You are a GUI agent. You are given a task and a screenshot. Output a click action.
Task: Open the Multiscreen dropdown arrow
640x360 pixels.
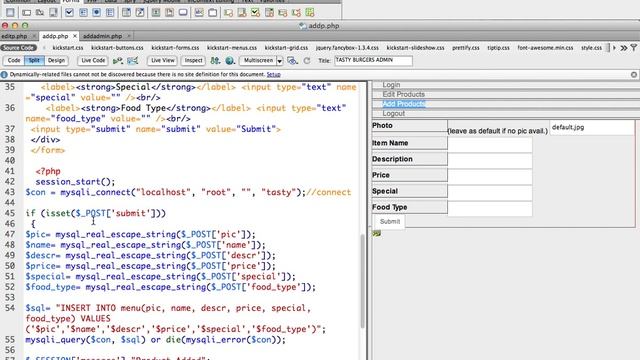(280, 61)
